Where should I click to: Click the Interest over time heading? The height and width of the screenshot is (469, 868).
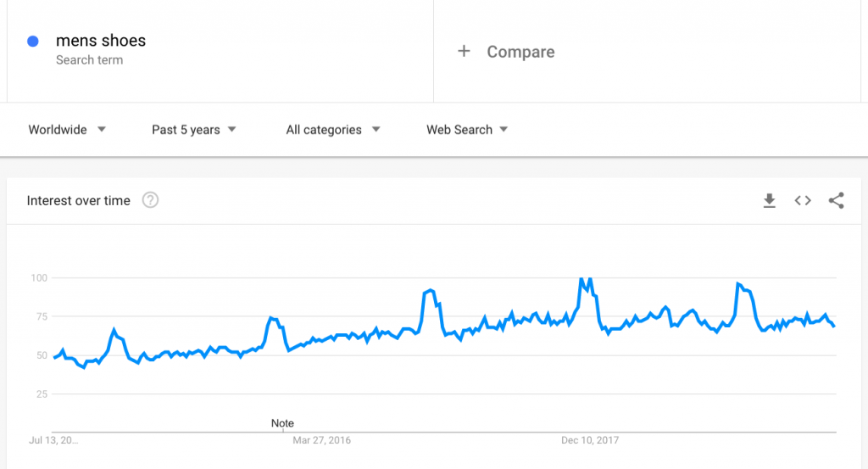point(79,200)
